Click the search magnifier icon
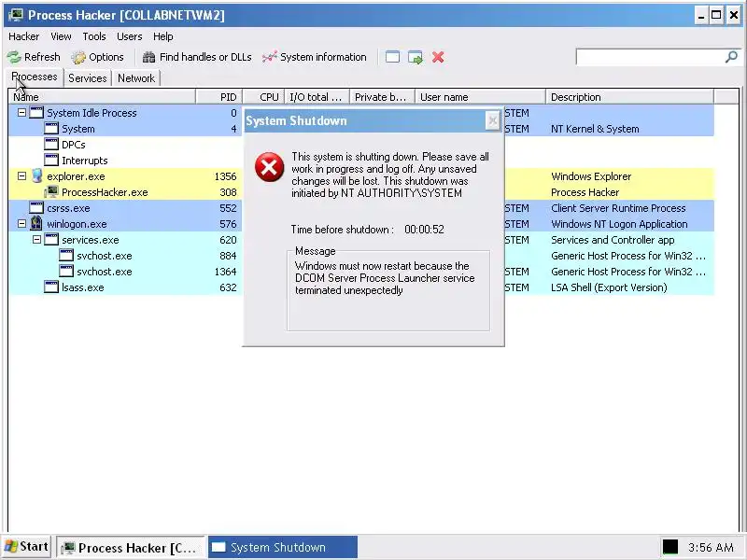 pos(731,57)
